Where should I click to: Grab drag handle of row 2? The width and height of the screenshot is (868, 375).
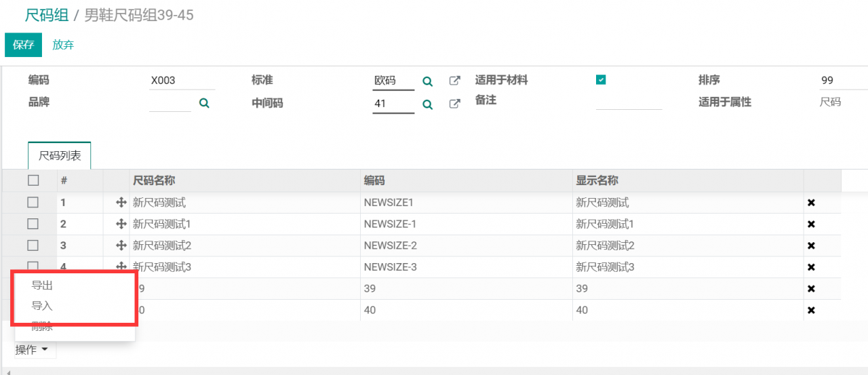click(121, 224)
